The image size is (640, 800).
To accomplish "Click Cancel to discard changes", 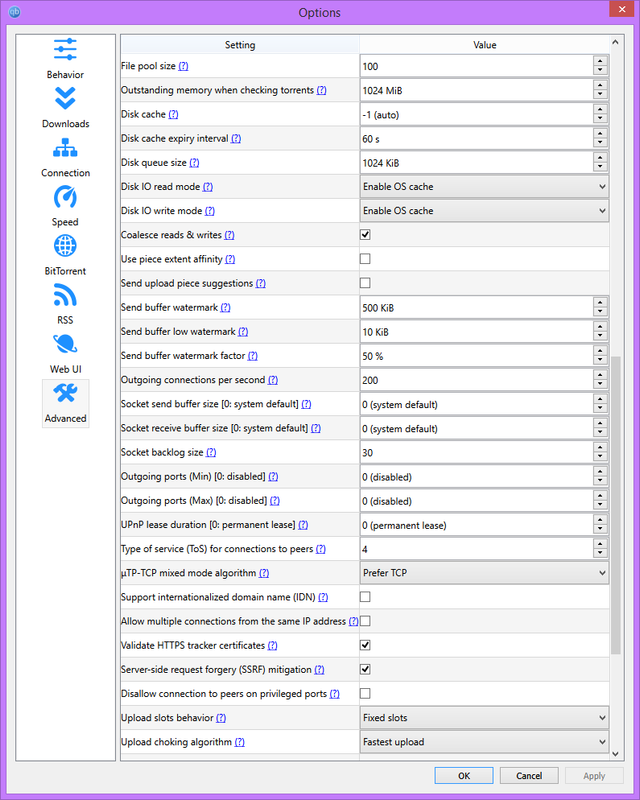I will (529, 776).
